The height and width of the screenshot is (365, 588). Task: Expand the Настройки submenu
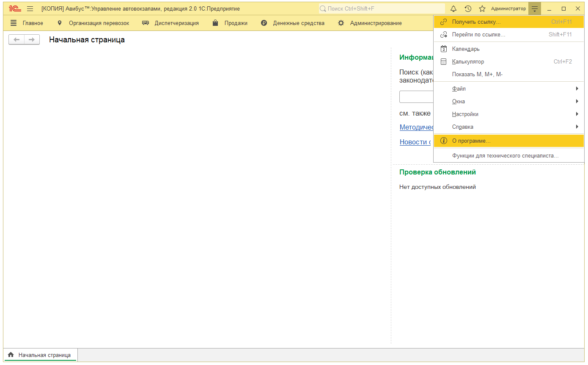465,114
